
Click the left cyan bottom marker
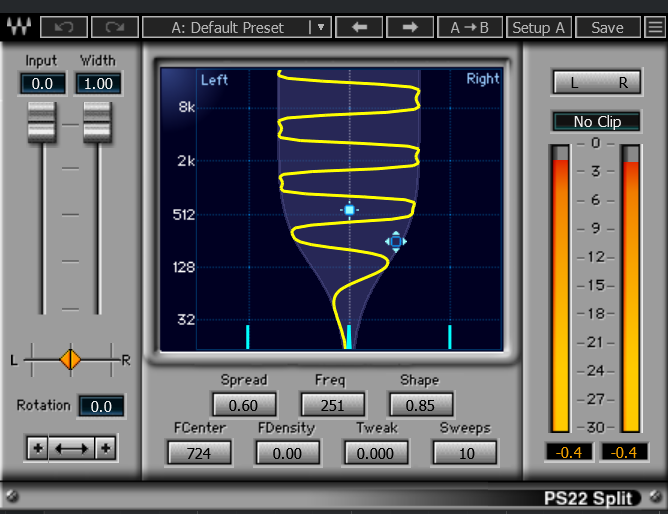pyautogui.click(x=248, y=337)
